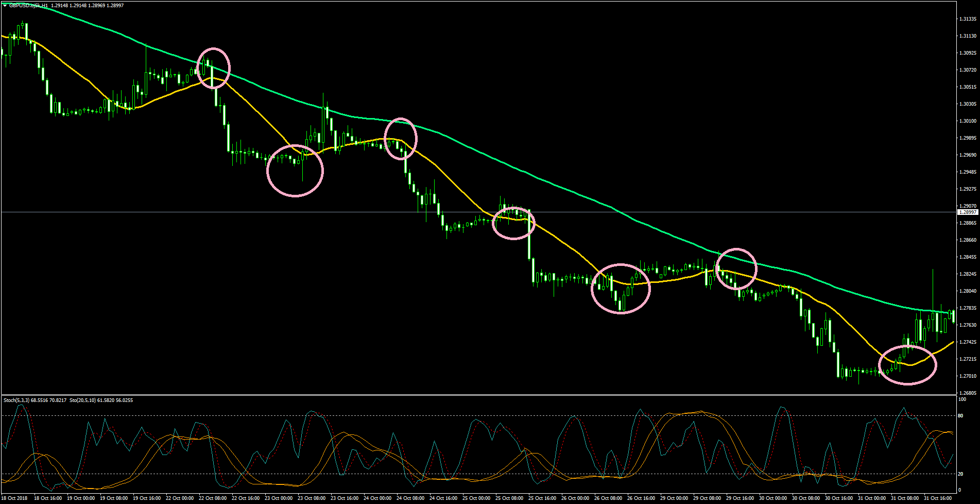Screen dimensions: 980x504
Task: Click the 26 Oct 16:00 time label
Action: pos(641,498)
